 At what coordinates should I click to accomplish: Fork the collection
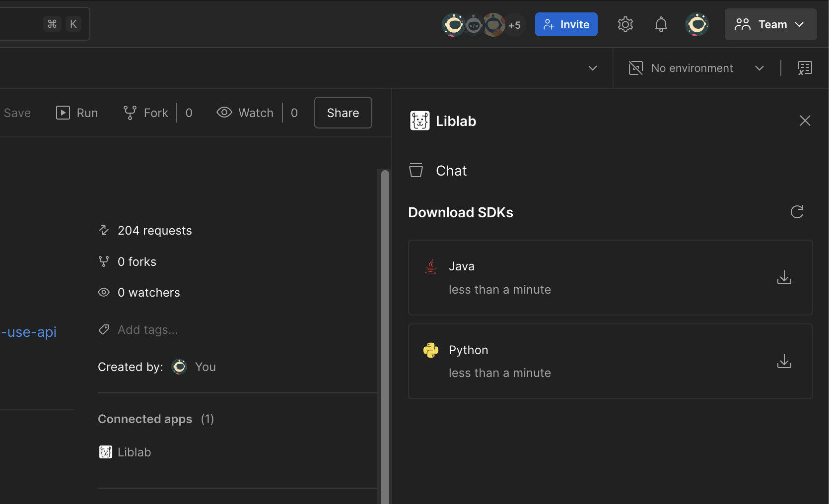(144, 113)
